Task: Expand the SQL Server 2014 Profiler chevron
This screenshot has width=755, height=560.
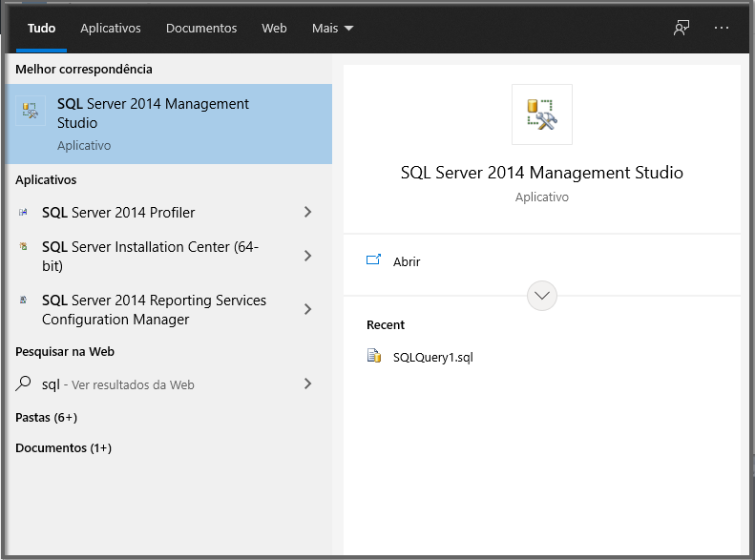Action: (x=308, y=212)
